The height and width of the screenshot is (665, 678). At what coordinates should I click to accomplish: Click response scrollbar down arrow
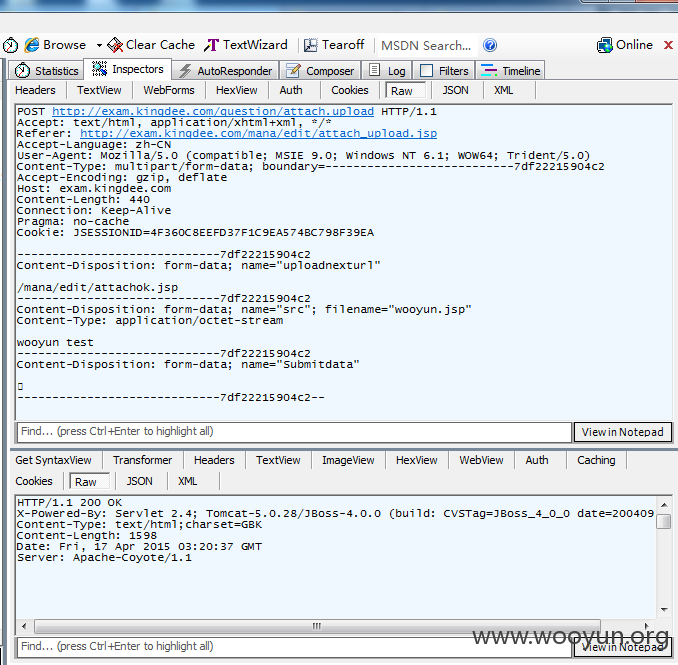point(664,610)
